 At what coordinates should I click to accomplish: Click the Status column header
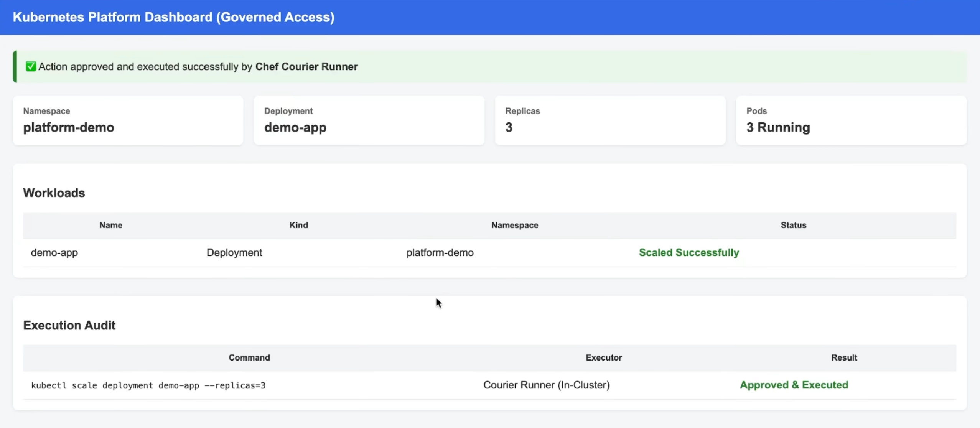click(793, 225)
